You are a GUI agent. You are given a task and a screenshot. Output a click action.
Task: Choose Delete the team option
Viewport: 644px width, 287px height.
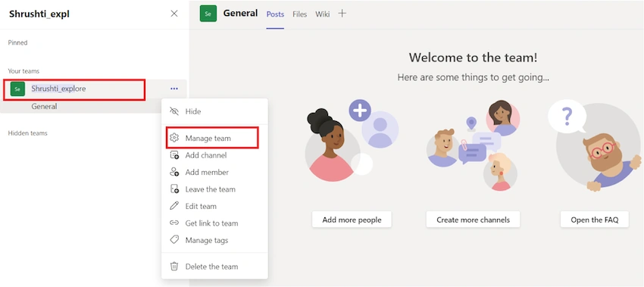point(214,267)
